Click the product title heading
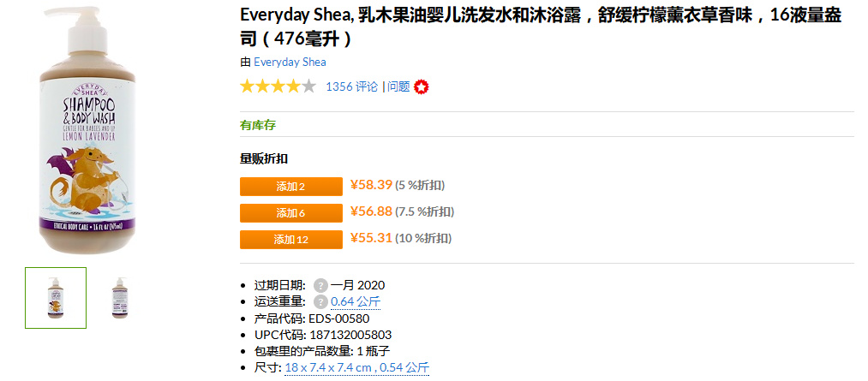Screen dimensions: 868x381 point(541,27)
